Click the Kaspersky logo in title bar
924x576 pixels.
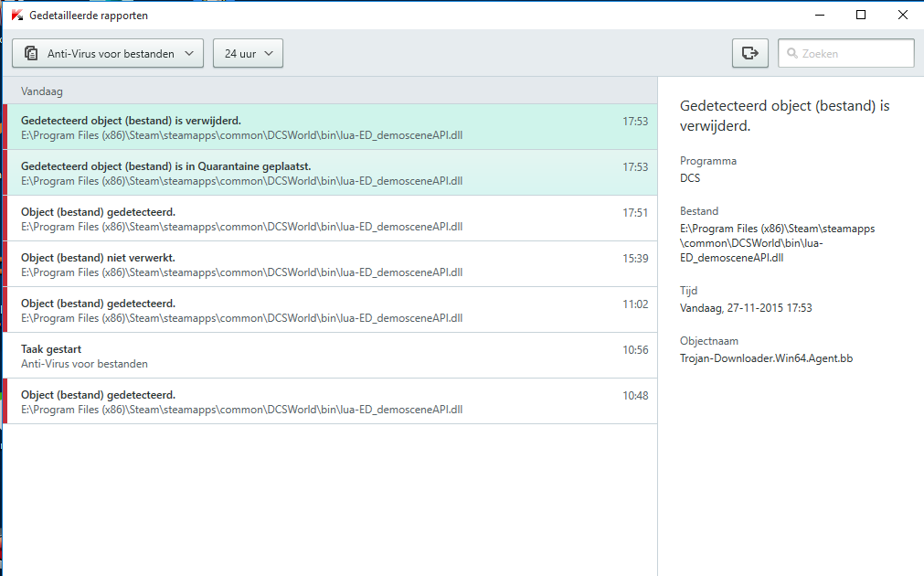point(17,16)
